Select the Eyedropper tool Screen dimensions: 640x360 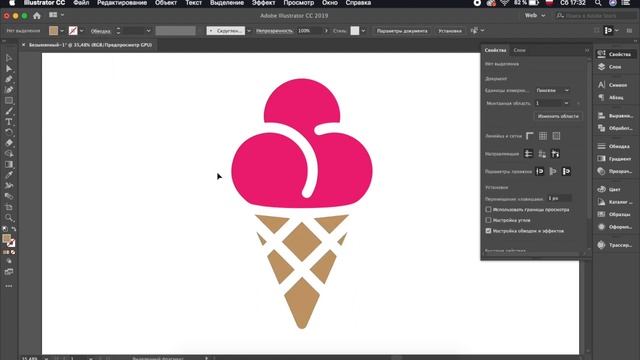9,175
